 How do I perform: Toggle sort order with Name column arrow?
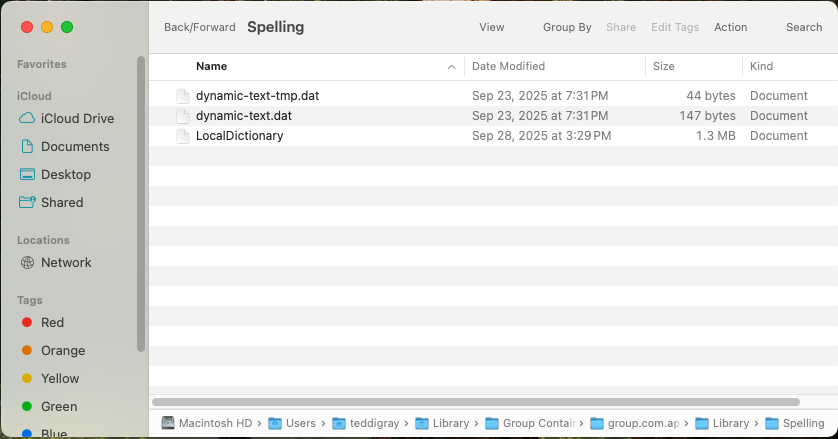452,67
